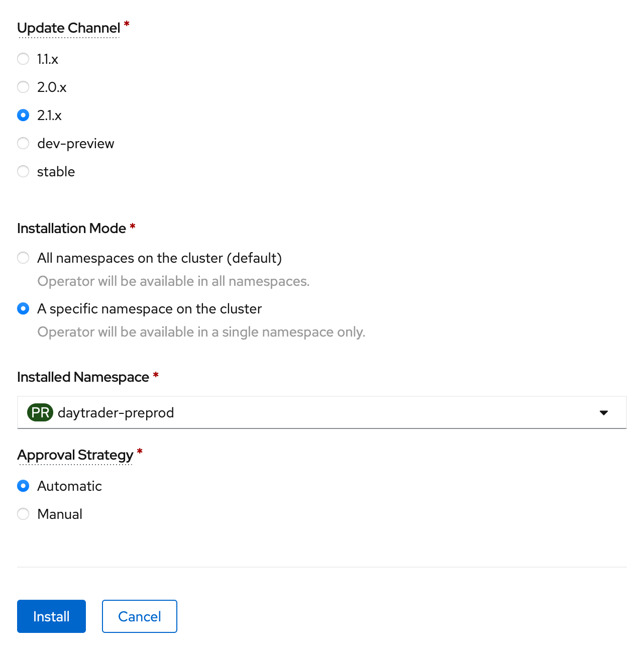The width and height of the screenshot is (644, 651).
Task: Pick the dev-preview update channel
Action: 23,143
